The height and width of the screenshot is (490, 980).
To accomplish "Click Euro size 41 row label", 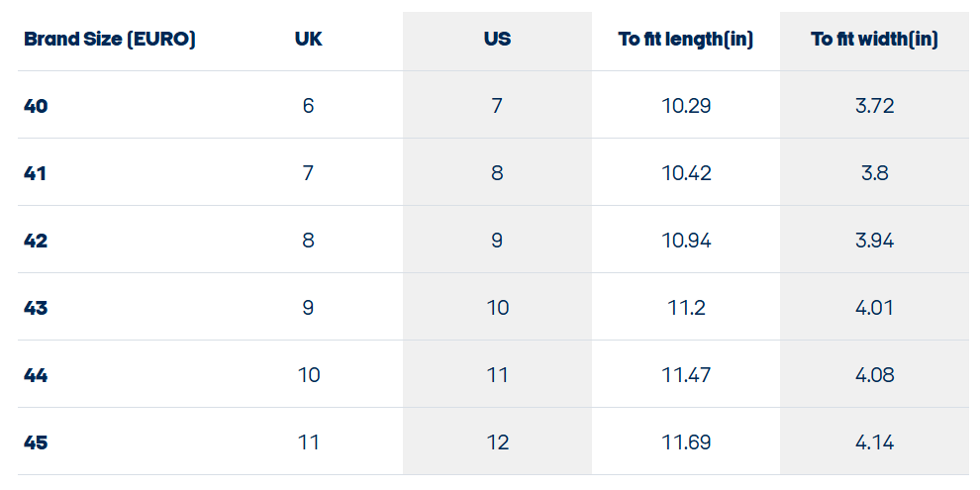I will point(36,173).
